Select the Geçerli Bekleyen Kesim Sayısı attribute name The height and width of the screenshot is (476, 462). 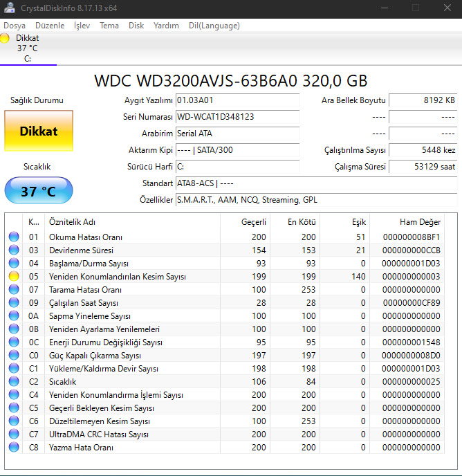pyautogui.click(x=102, y=408)
